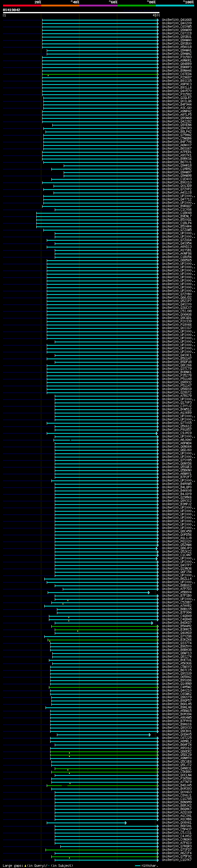Select the UniRef100_P31583 label
This screenshot has height=868, width=197.
[177, 57]
